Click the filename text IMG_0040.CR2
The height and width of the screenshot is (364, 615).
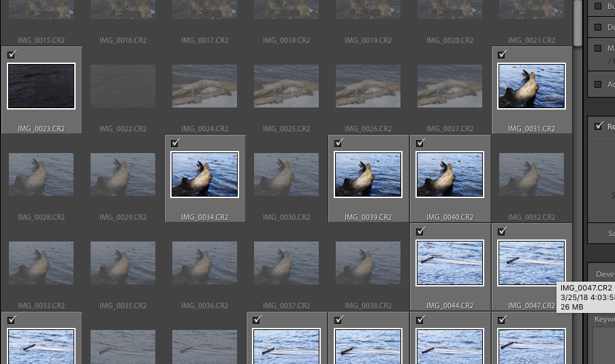[x=450, y=218]
